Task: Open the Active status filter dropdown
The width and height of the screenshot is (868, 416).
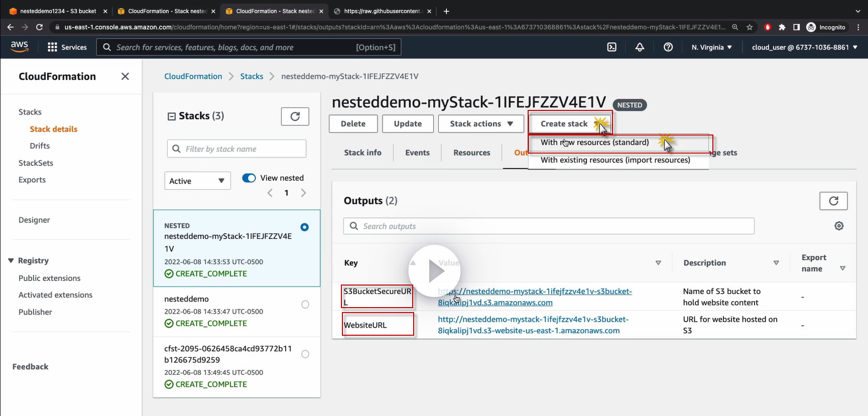Action: click(x=197, y=181)
